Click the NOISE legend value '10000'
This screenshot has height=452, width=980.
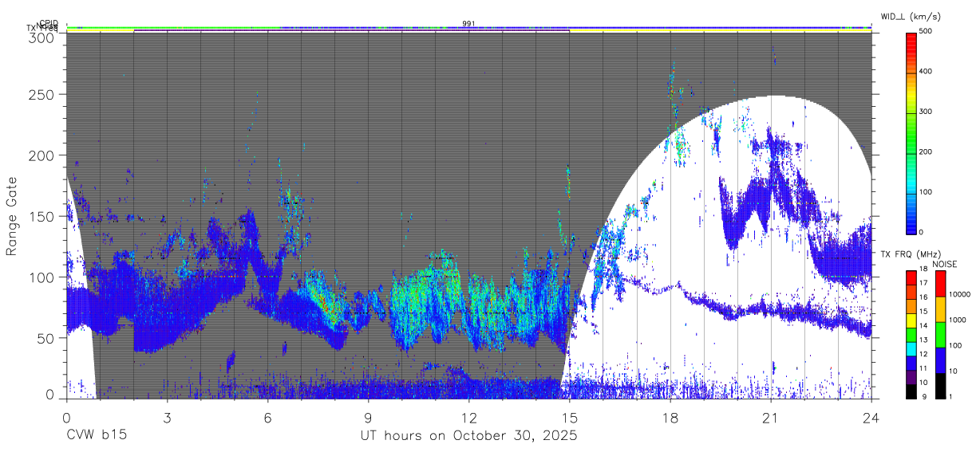click(960, 294)
